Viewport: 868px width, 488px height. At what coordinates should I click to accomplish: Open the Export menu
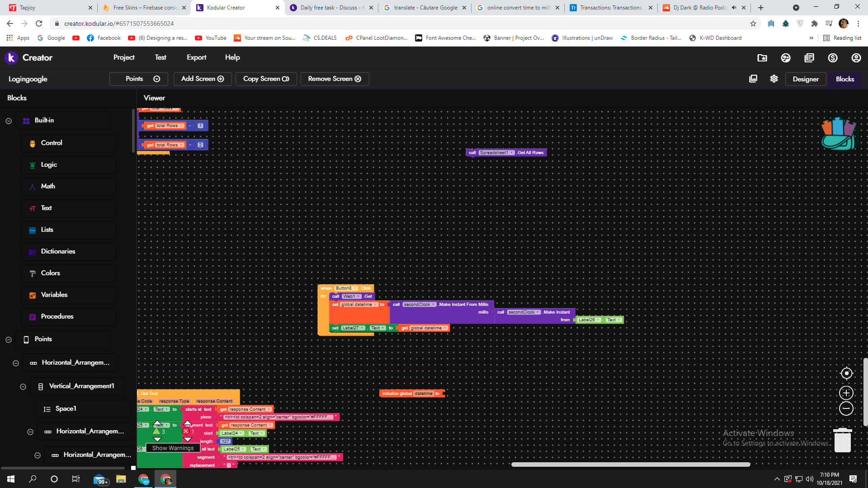tap(196, 57)
